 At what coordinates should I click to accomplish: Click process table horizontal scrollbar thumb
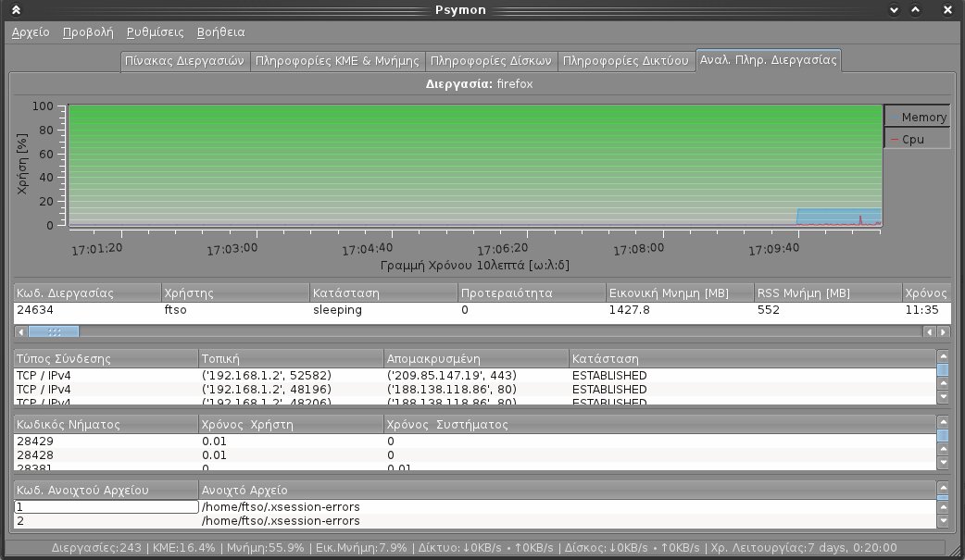click(x=54, y=332)
